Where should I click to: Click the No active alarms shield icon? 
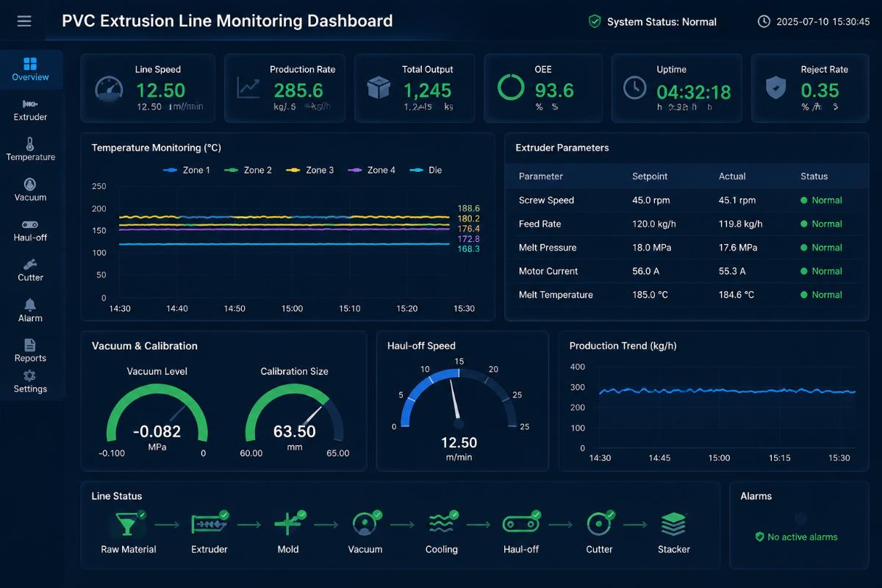click(x=760, y=537)
